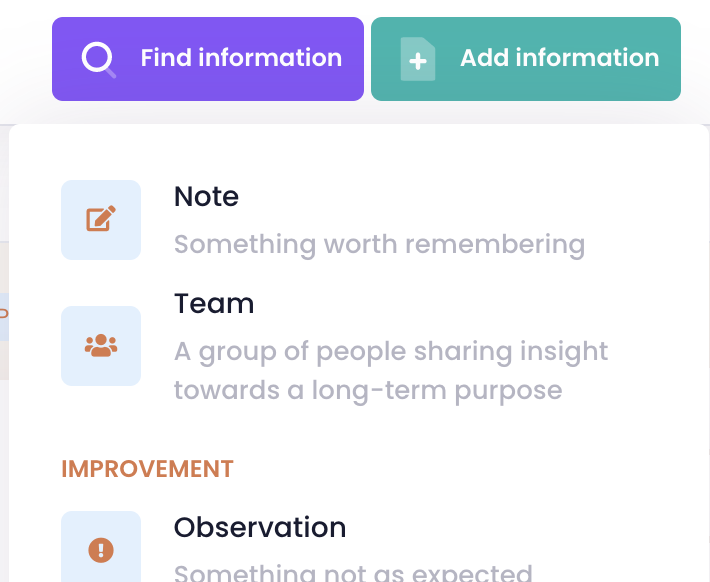Click the Note pencil-and-paper icon
Image resolution: width=710 pixels, height=582 pixels.
[x=101, y=219]
